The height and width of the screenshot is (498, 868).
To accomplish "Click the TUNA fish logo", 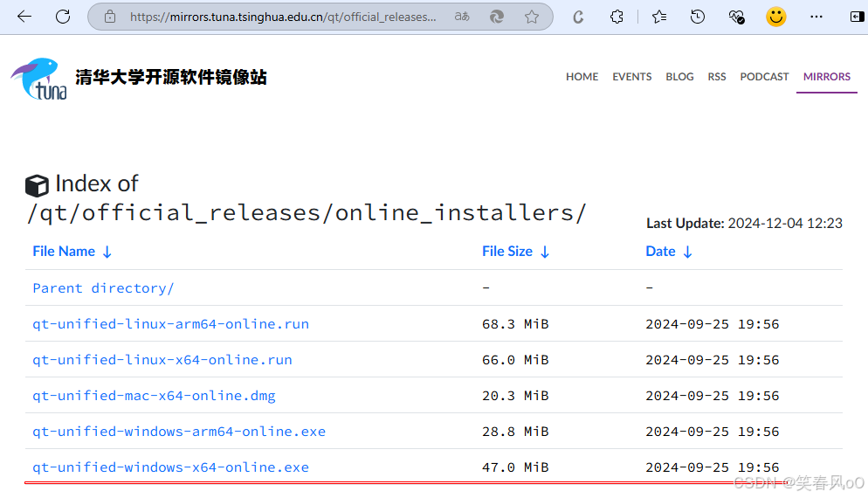I will coord(38,79).
